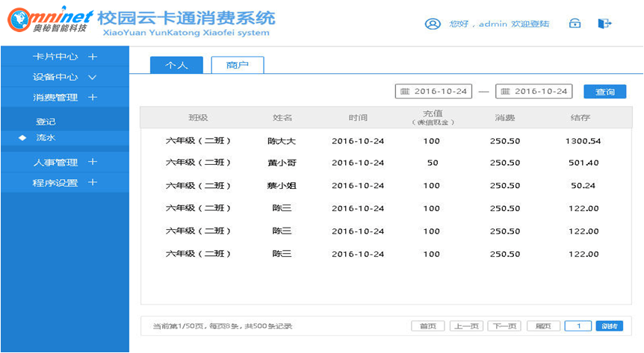
Task: Click 六年级(二班) in 陈大大 row
Action: (x=198, y=141)
